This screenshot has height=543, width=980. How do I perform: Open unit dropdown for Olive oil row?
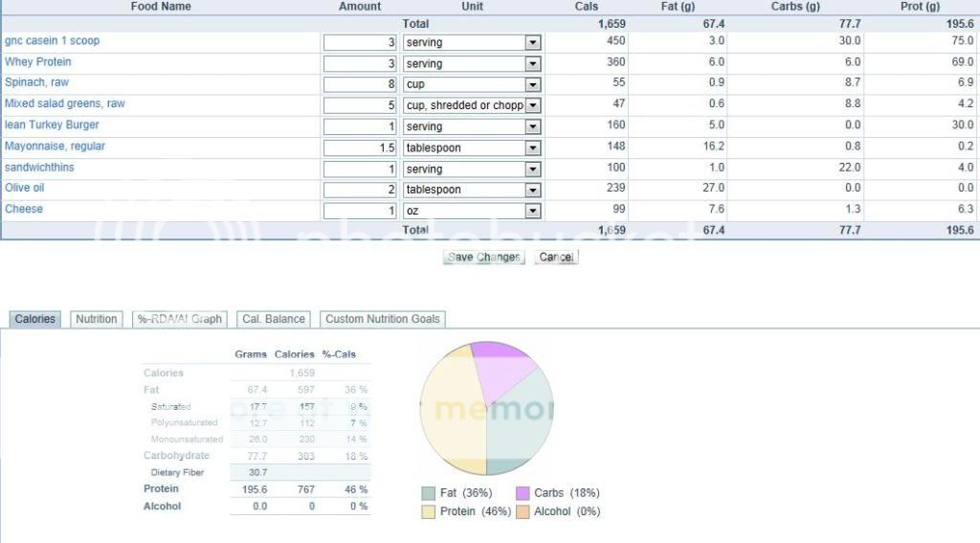click(x=533, y=191)
